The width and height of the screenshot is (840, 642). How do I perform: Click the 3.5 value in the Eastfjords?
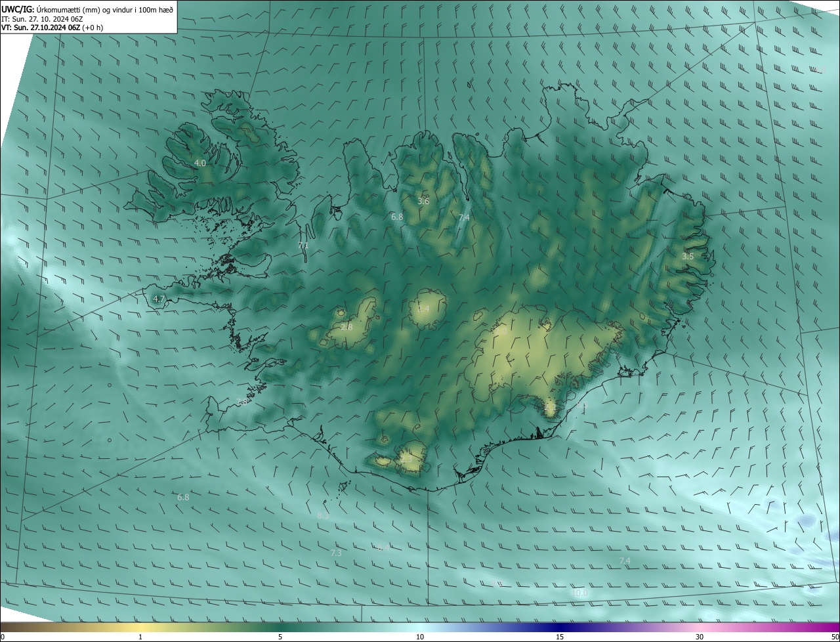point(688,257)
